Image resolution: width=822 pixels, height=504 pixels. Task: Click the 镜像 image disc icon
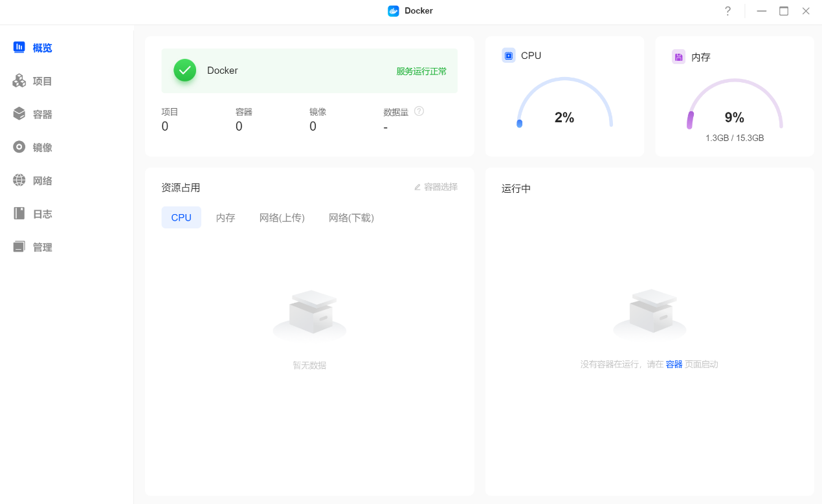pos(19,147)
